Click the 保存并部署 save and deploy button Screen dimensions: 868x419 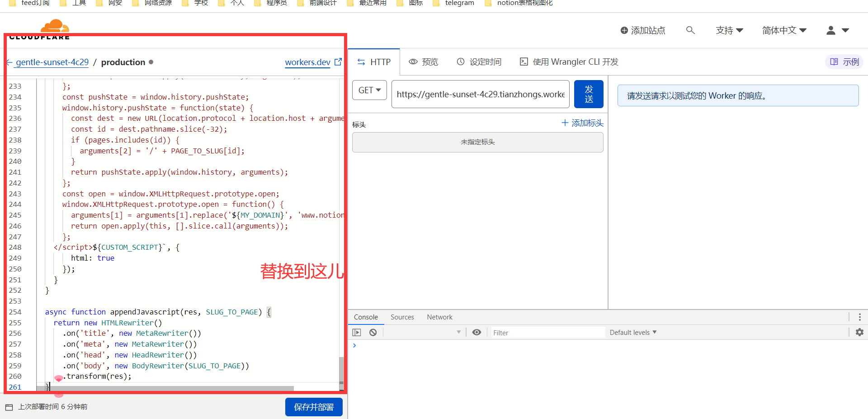pyautogui.click(x=314, y=407)
